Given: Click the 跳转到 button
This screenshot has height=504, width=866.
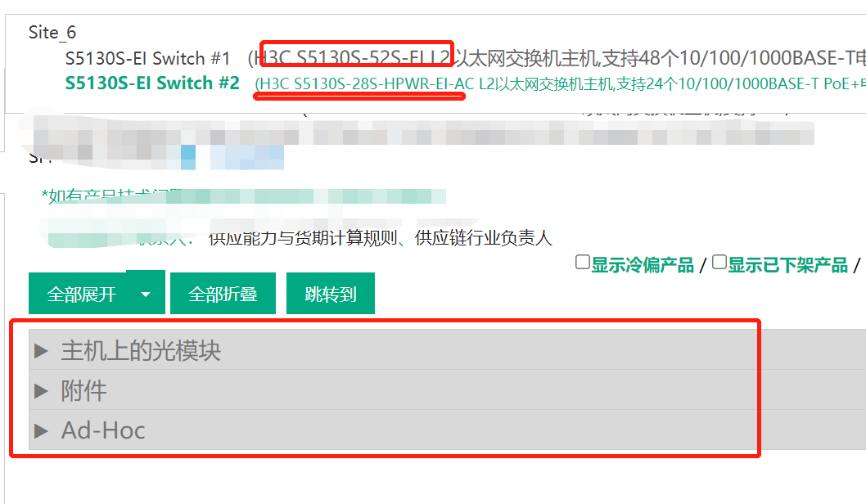Looking at the screenshot, I should [330, 294].
